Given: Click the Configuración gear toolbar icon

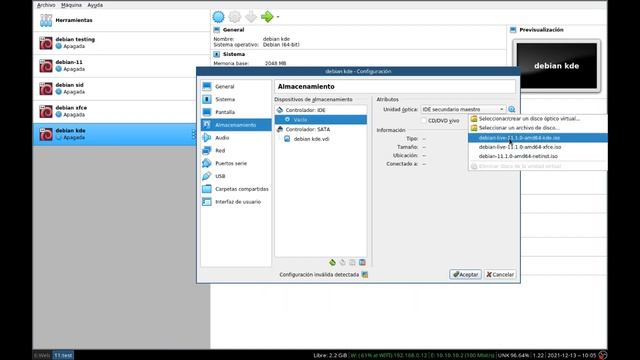Looking at the screenshot, I should [x=235, y=17].
